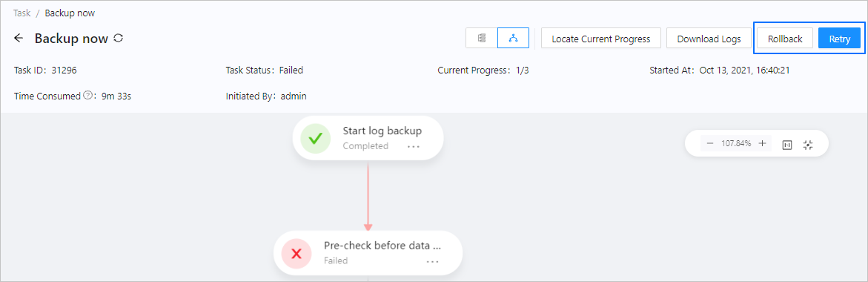Zoom in the flow diagram
Viewport: 868px width, 282px height.
762,143
